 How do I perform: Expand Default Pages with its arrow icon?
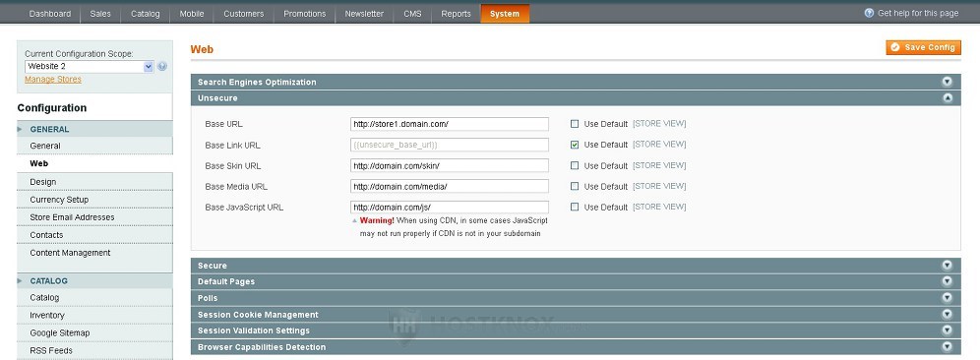coord(947,281)
